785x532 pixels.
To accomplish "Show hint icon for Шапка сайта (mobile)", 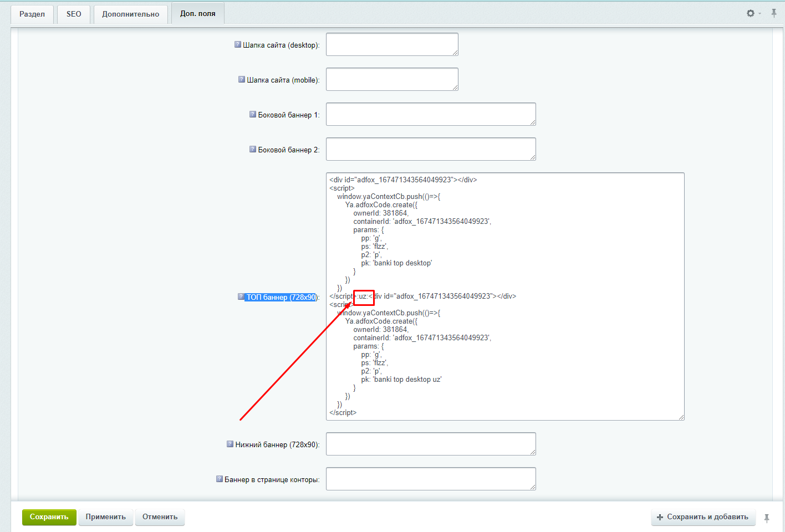I will point(242,79).
